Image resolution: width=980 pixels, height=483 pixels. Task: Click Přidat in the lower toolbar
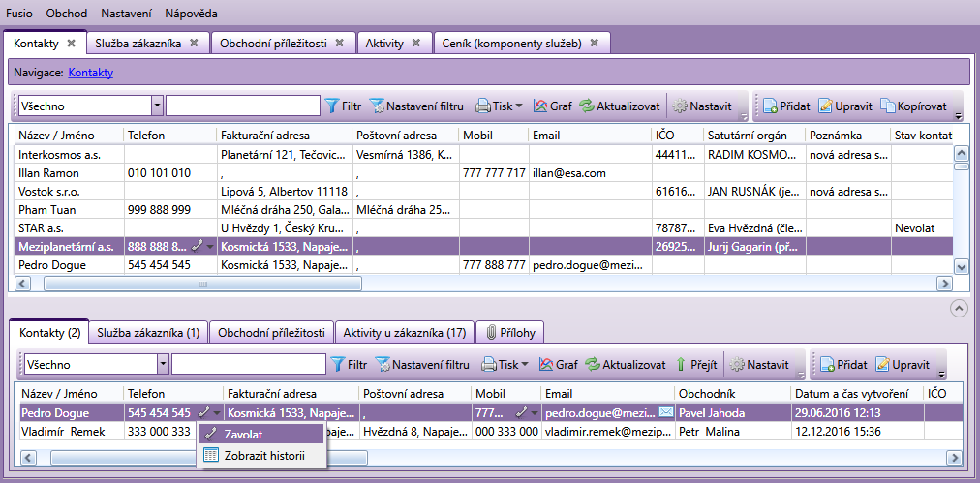pyautogui.click(x=843, y=364)
